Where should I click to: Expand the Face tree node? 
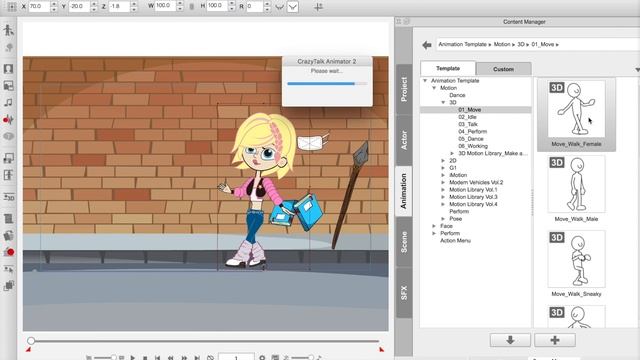pyautogui.click(x=434, y=226)
